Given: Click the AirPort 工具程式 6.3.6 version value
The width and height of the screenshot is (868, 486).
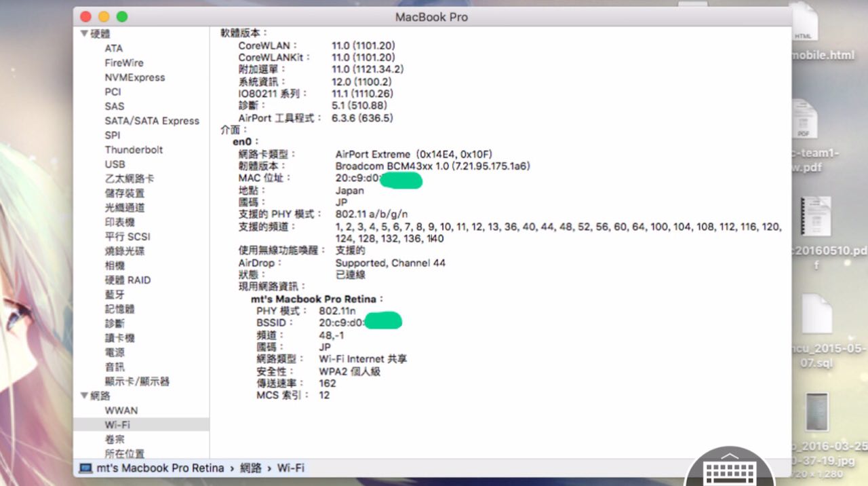Looking at the screenshot, I should (362, 118).
